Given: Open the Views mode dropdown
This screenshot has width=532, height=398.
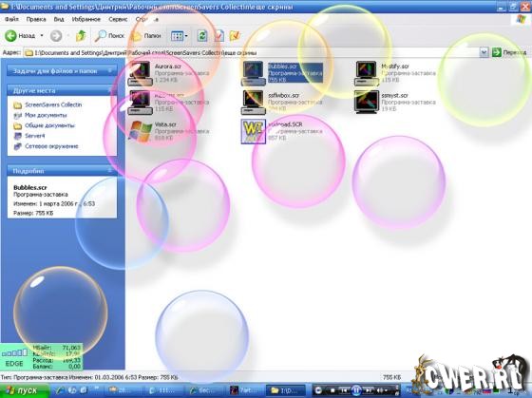Looking at the screenshot, I should click(x=180, y=36).
